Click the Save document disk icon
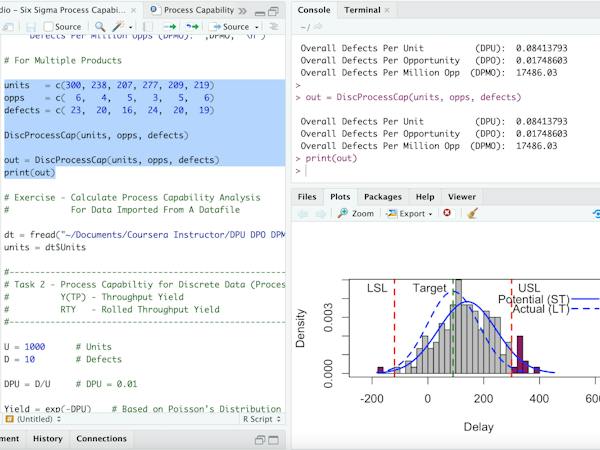This screenshot has height=450, width=600. (31, 27)
